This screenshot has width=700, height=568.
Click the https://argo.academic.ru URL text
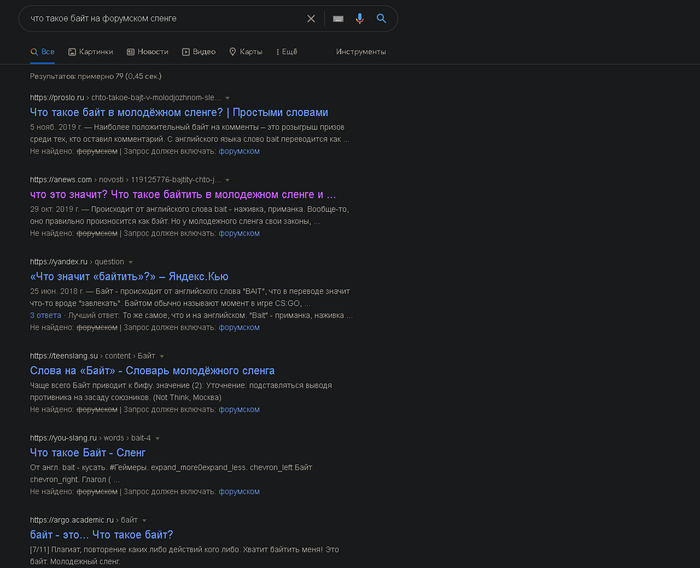(x=72, y=520)
